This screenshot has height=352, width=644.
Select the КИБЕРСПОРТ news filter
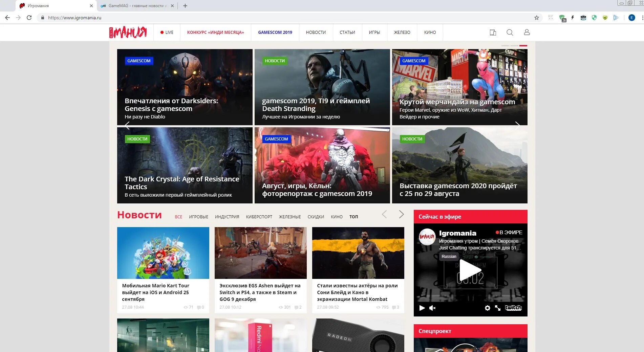coord(259,217)
